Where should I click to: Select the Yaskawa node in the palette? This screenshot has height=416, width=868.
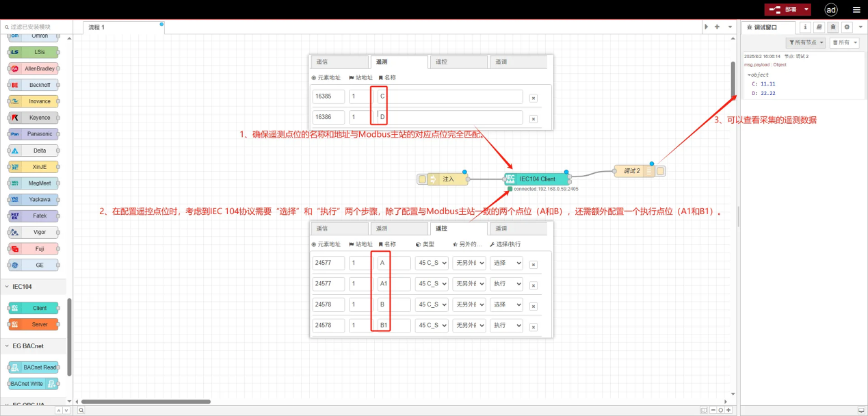[x=34, y=199]
